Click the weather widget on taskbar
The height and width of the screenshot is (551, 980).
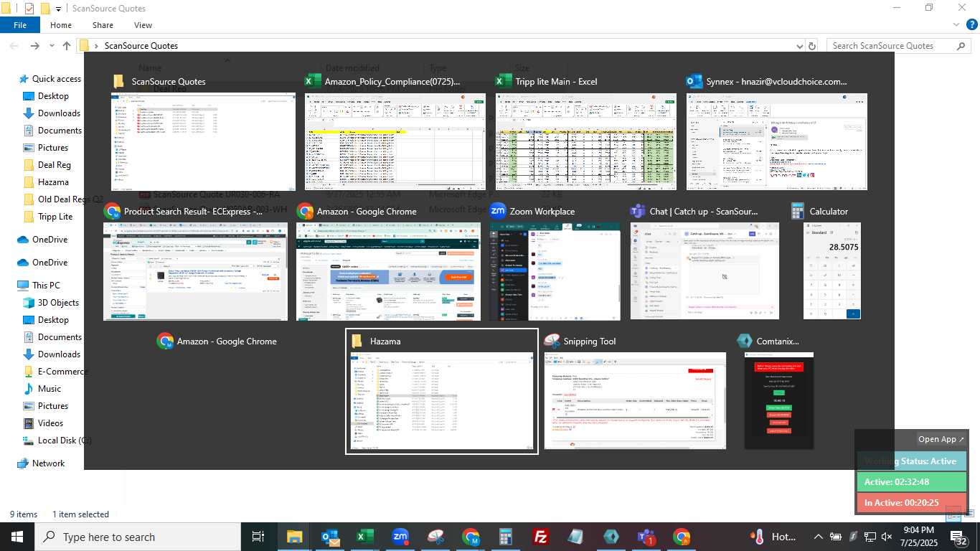click(x=773, y=537)
